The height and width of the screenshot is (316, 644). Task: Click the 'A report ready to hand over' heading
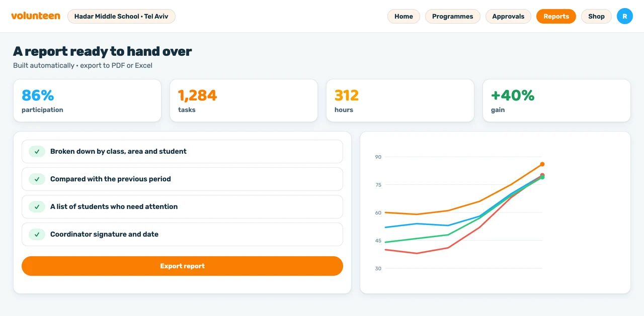click(103, 51)
